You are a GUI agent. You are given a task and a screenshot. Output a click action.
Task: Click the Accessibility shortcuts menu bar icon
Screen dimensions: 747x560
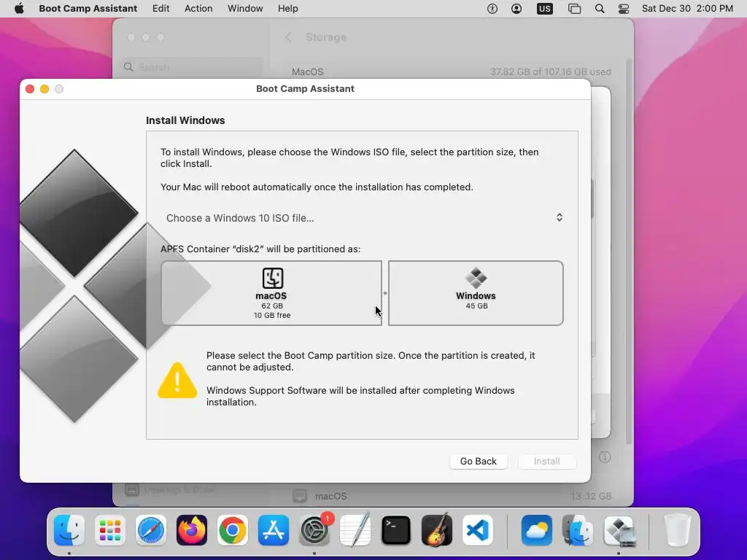(x=492, y=9)
